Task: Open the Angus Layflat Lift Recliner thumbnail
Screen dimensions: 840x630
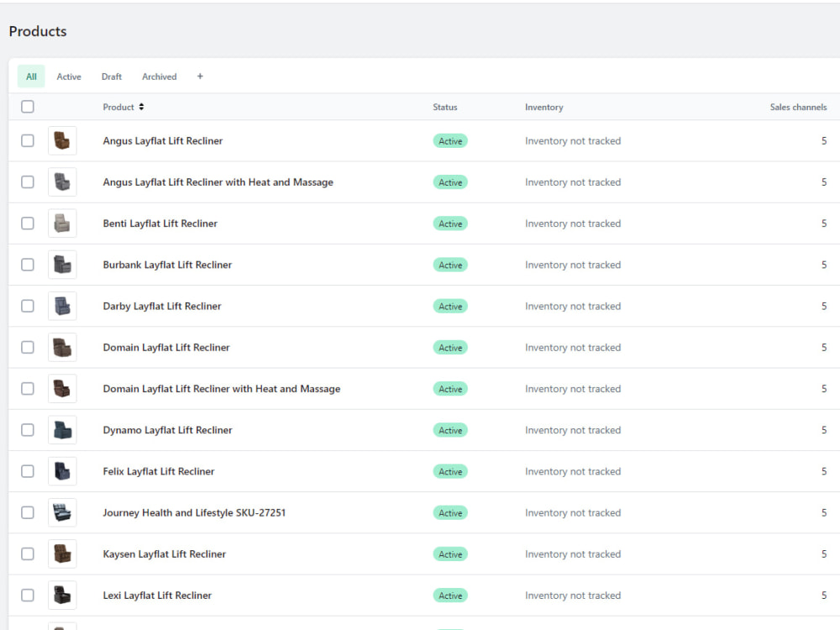Action: click(62, 141)
